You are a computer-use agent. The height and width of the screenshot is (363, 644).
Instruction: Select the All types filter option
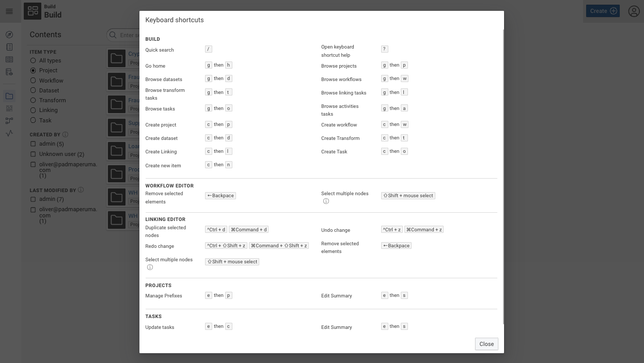(33, 60)
